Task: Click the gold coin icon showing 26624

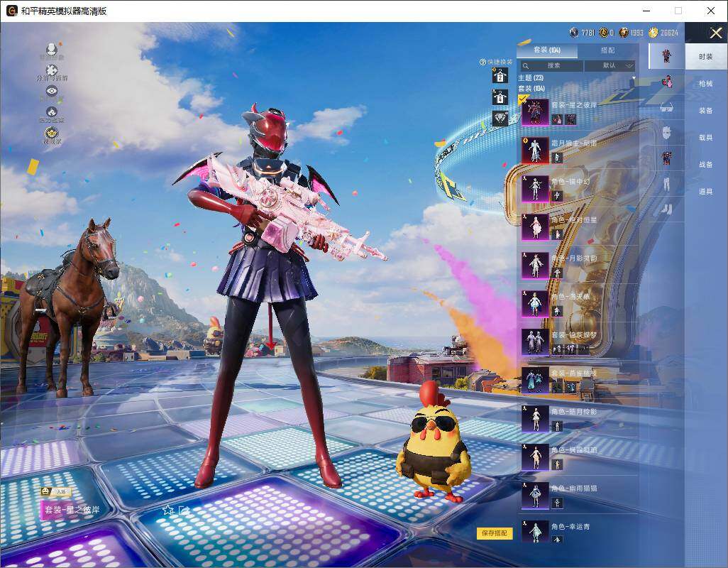Action: click(x=653, y=32)
